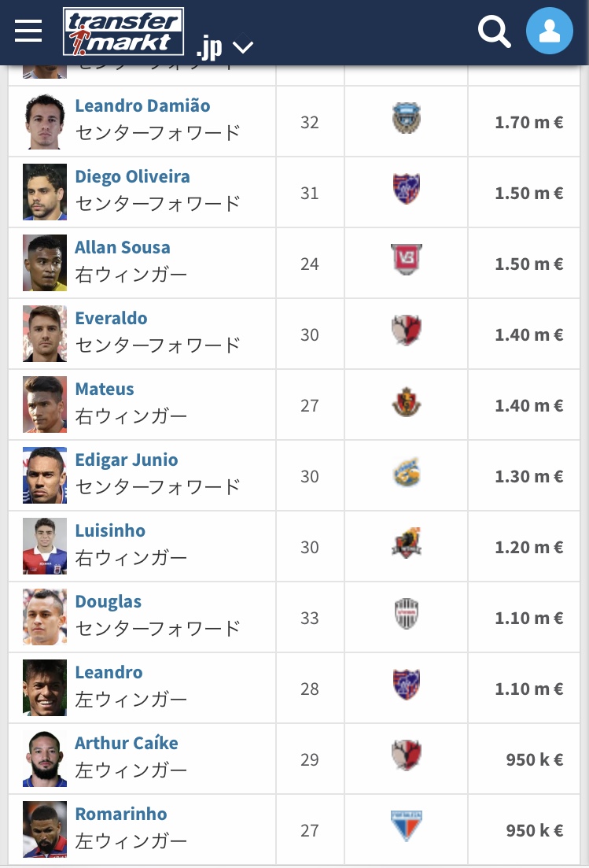The image size is (589, 868).
Task: Open Leandro Damião player link
Action: 142,105
